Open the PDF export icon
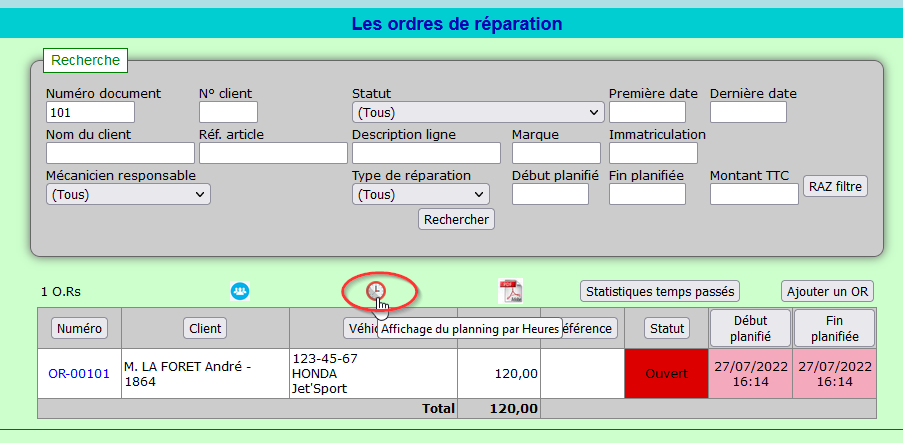The height and width of the screenshot is (443, 903). click(x=511, y=291)
